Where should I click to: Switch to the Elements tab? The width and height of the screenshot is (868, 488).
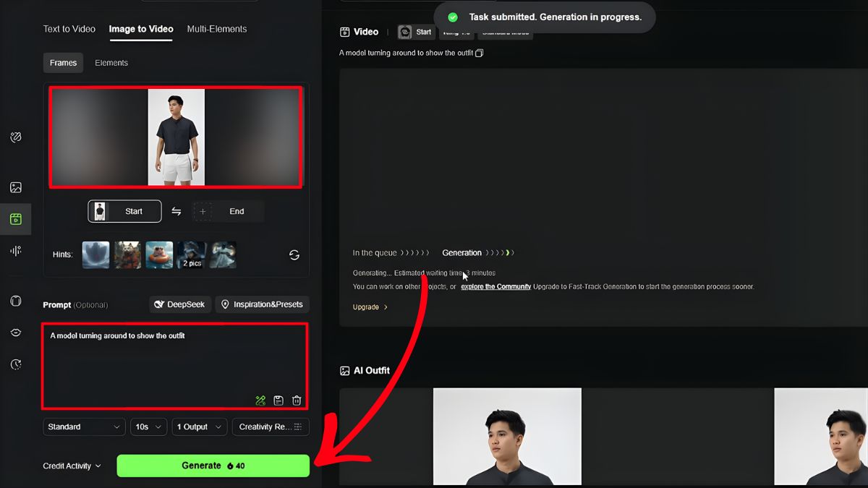(x=111, y=63)
